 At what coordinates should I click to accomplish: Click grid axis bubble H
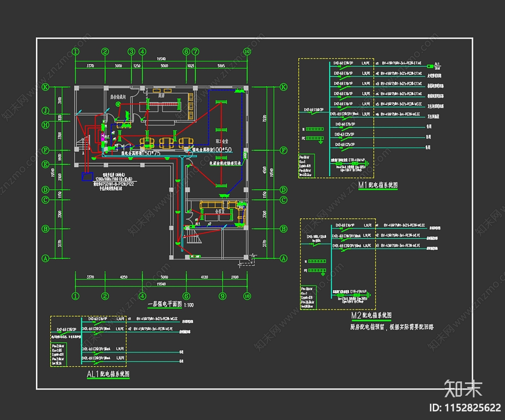(46, 125)
